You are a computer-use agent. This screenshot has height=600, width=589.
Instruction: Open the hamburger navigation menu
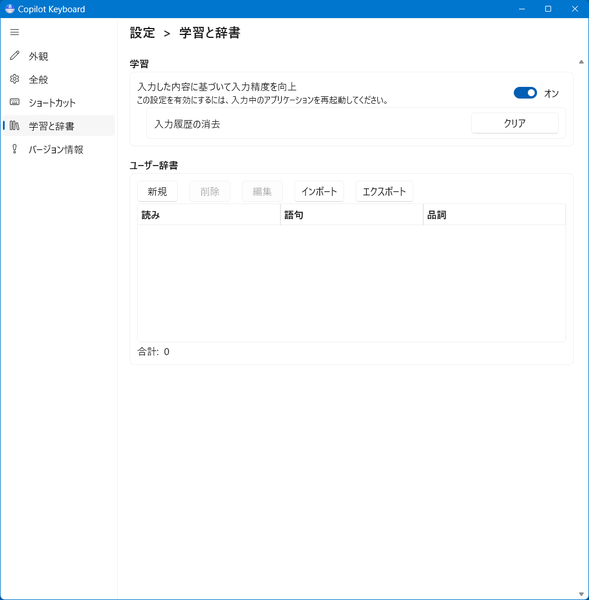[15, 32]
